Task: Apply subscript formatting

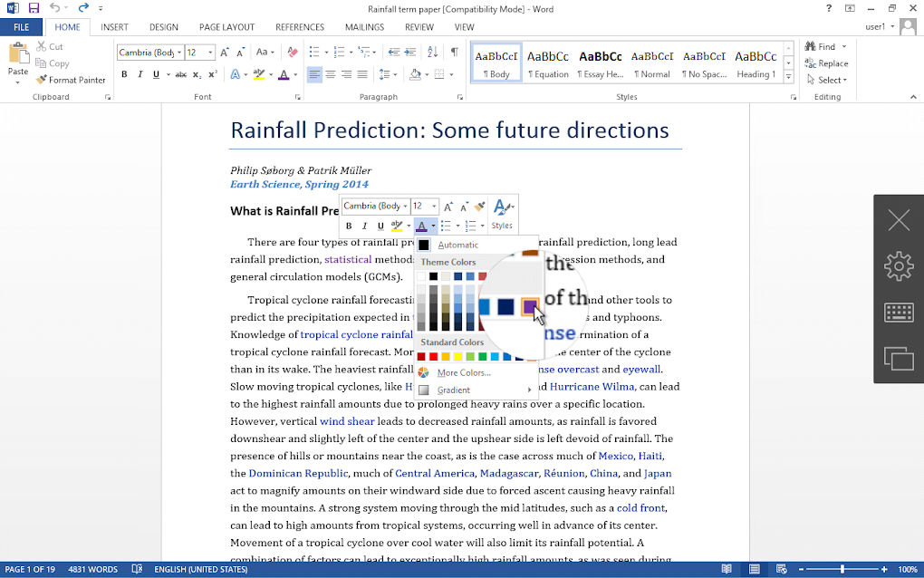Action: click(197, 74)
